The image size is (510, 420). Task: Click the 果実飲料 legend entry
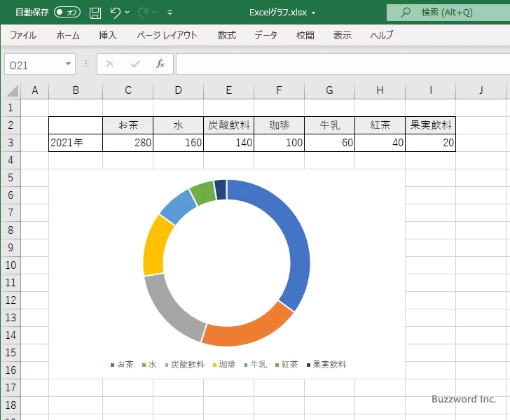[326, 365]
